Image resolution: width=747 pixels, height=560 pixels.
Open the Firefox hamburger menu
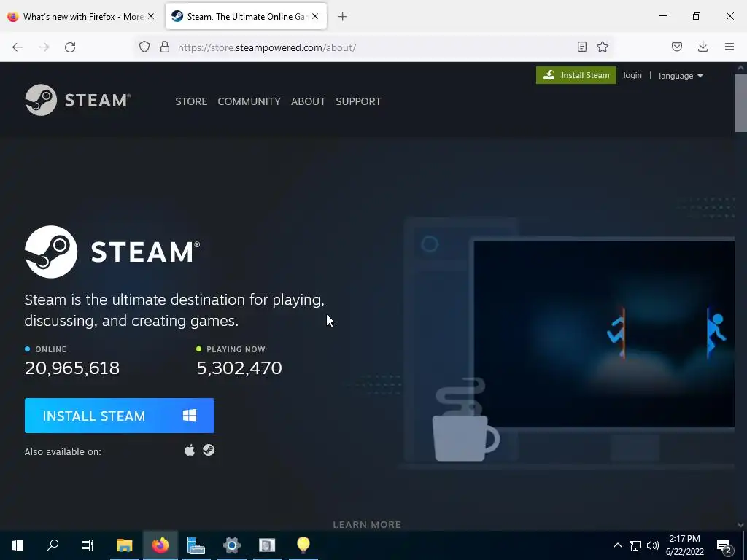[729, 47]
